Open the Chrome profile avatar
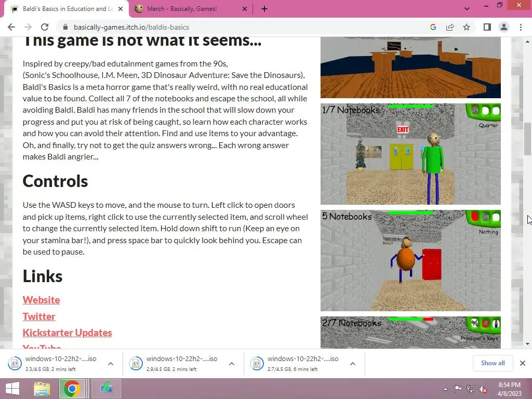 pos(504,27)
